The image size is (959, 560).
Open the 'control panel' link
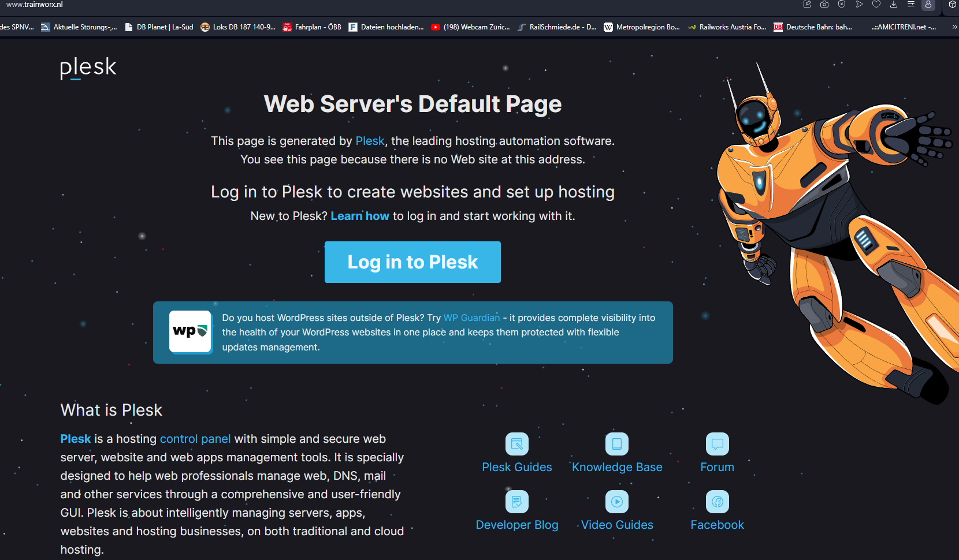(x=195, y=439)
